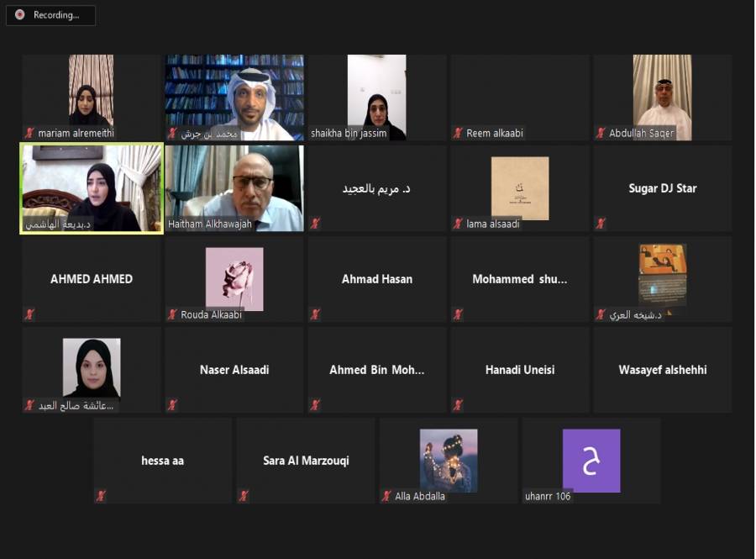Click the muted mic icon on shaikha bin jassim's tile

point(315,131)
